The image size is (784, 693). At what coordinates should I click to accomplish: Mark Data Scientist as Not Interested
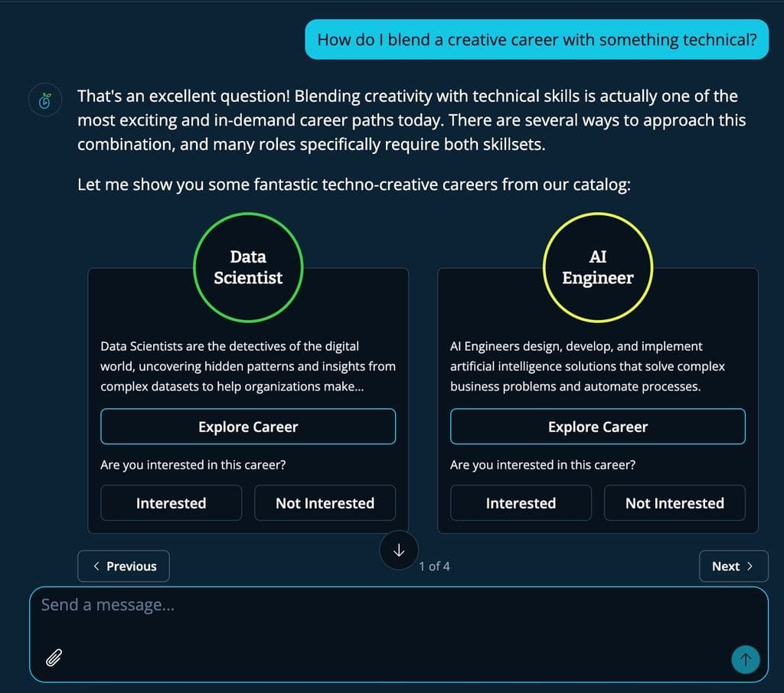coord(325,503)
